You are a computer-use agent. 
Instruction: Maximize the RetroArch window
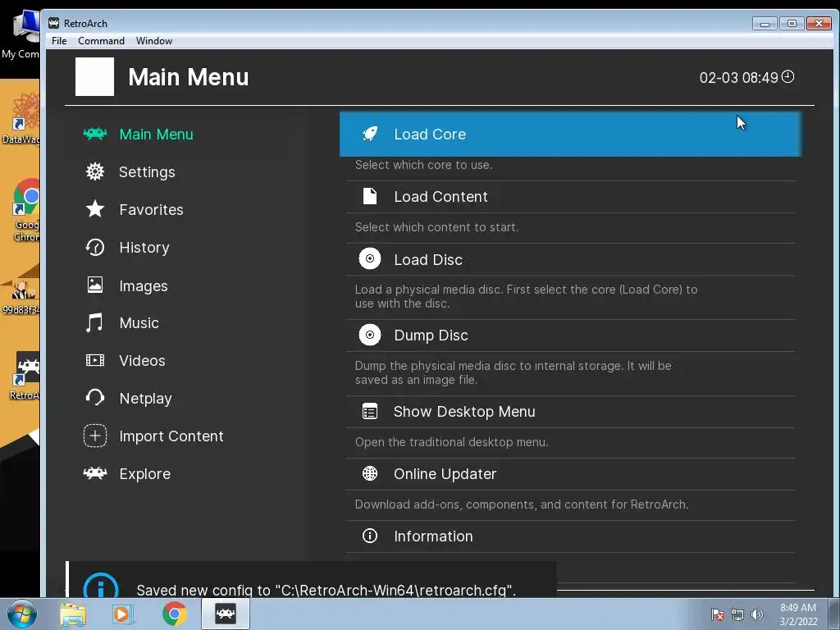(x=792, y=23)
